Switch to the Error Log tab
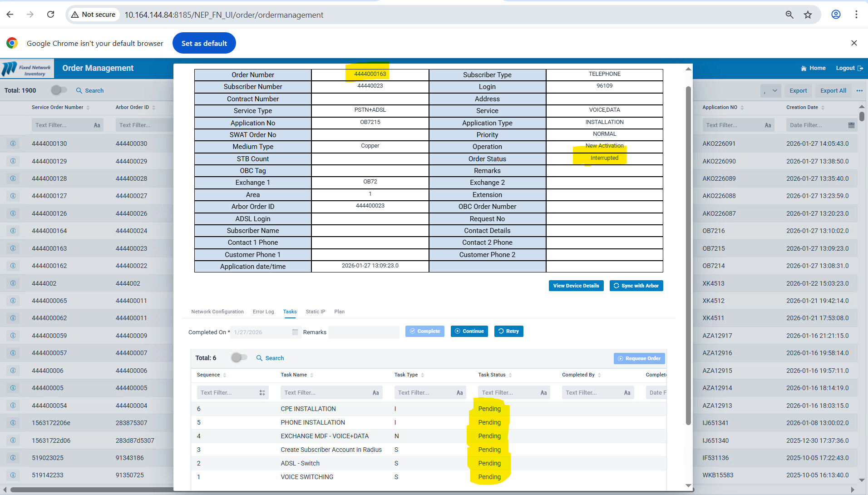This screenshot has width=868, height=495. [x=263, y=312]
